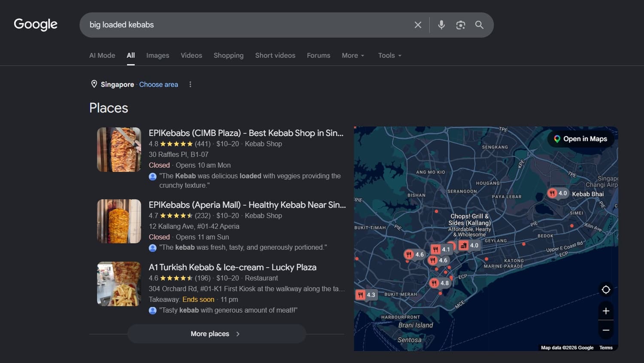Open the EPIKebabs CIMB Plaza photo thumbnail
The width and height of the screenshot is (644, 363).
point(119,149)
